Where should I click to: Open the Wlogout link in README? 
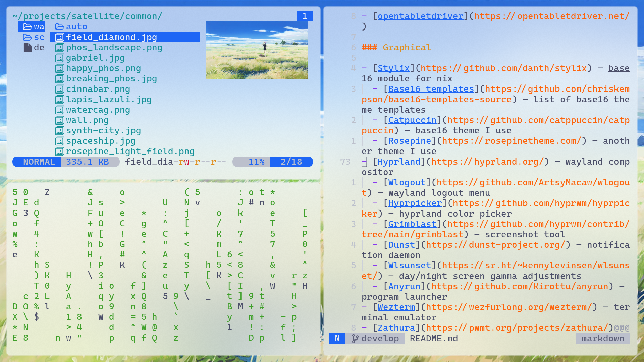pos(407,183)
